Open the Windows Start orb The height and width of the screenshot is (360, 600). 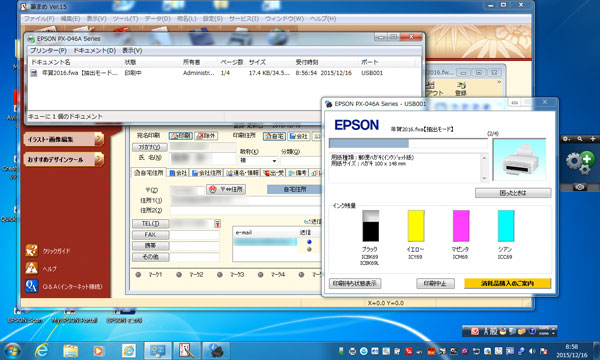[x=11, y=350]
